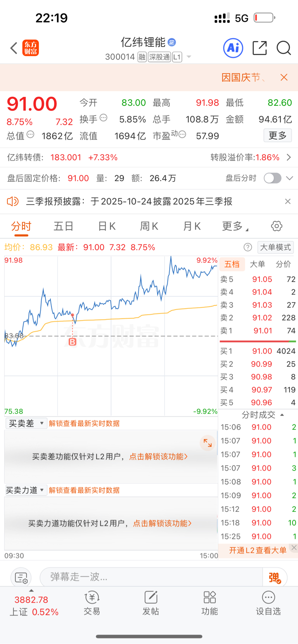Tap the verified badge beside 亿纬锂能
This screenshot has width=298, height=644.
click(x=172, y=42)
